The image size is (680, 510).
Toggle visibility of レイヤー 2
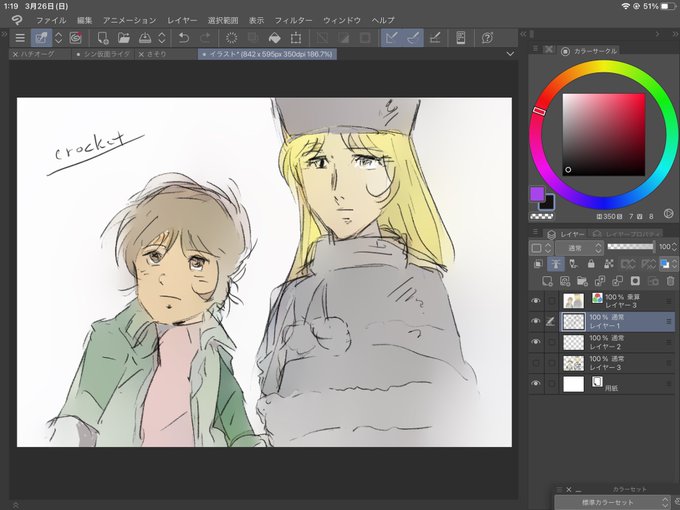535,342
